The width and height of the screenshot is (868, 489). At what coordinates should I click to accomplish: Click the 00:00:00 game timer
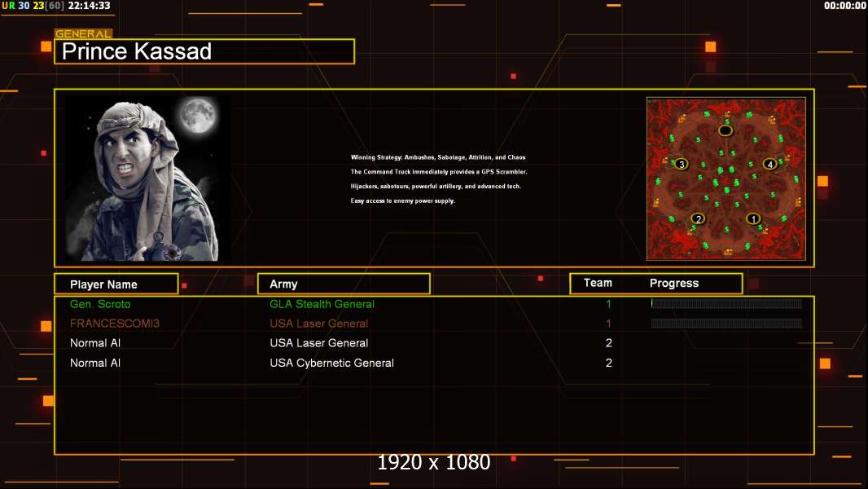(x=844, y=6)
